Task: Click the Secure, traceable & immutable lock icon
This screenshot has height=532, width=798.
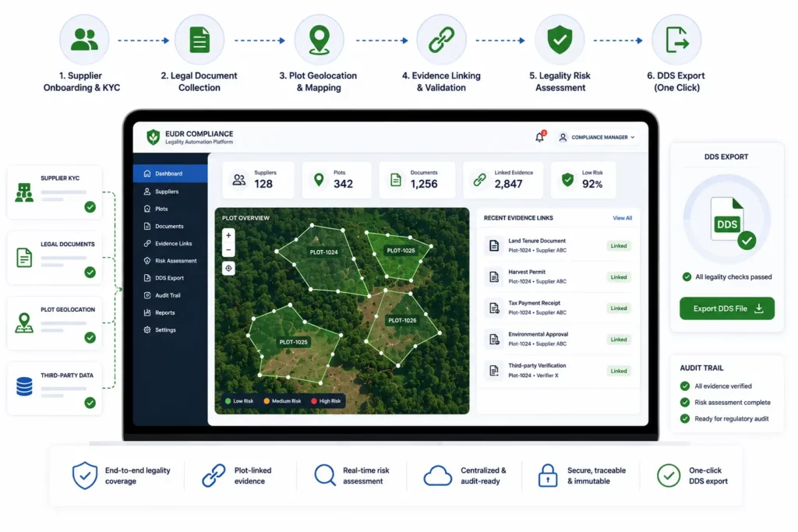Action: click(x=548, y=475)
